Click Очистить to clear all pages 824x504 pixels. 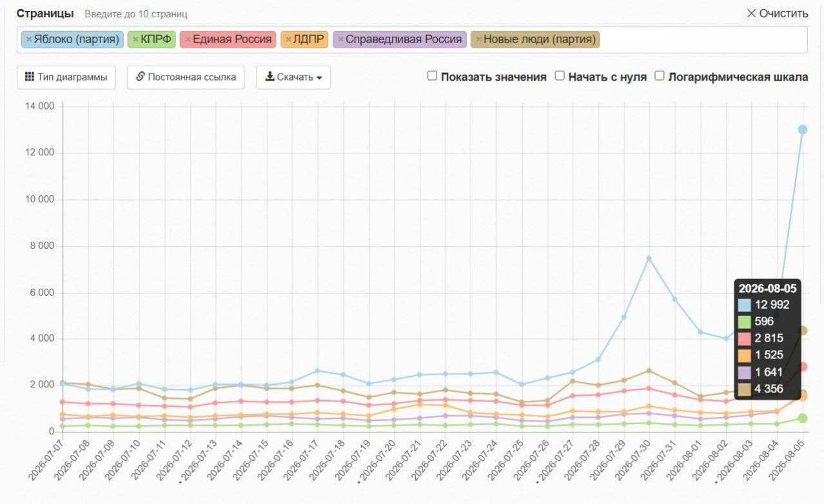777,14
